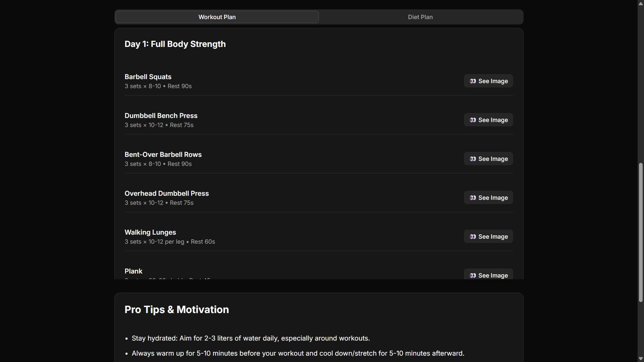Viewport: 644px width, 362px height.
Task: Click the Plank exercise title
Action: [x=133, y=271]
